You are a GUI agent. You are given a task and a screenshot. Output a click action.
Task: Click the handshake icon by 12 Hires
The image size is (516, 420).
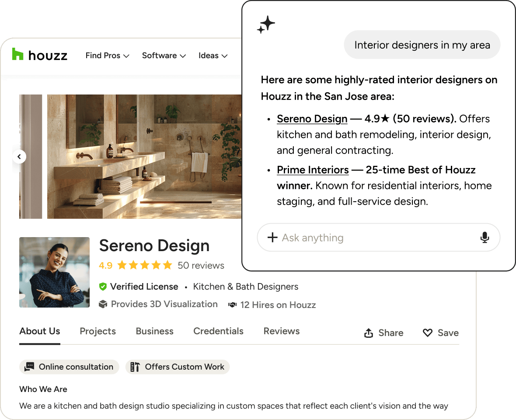coord(232,305)
